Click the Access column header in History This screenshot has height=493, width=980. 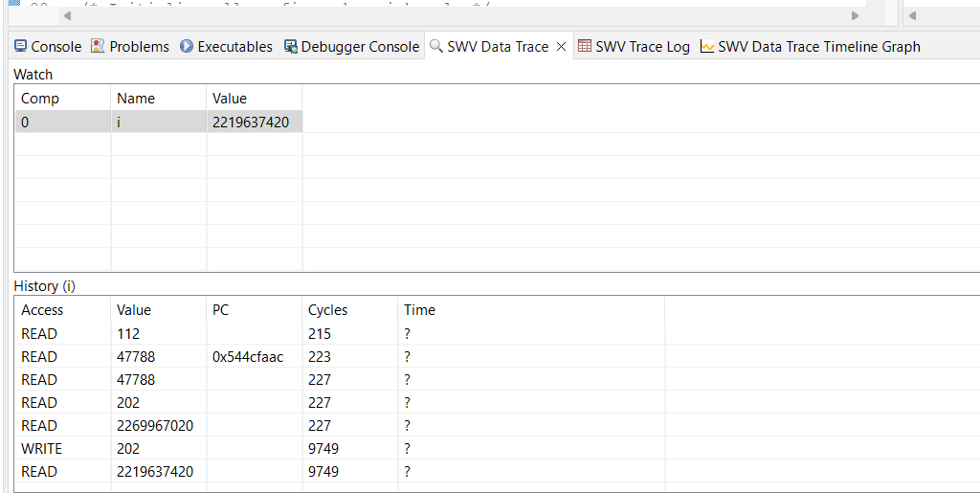42,310
